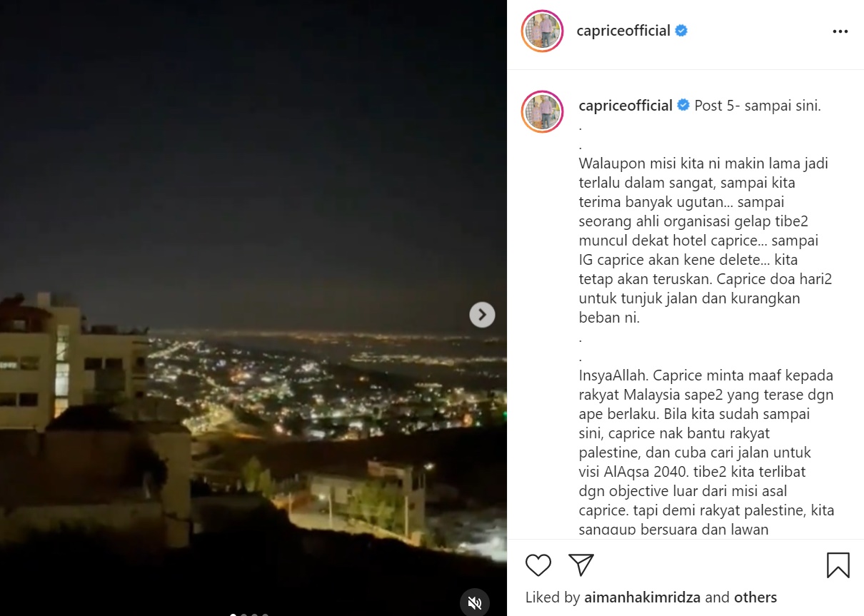Open capriceofficial profile from header username
Viewport: 864px width, 616px height.
(623, 31)
